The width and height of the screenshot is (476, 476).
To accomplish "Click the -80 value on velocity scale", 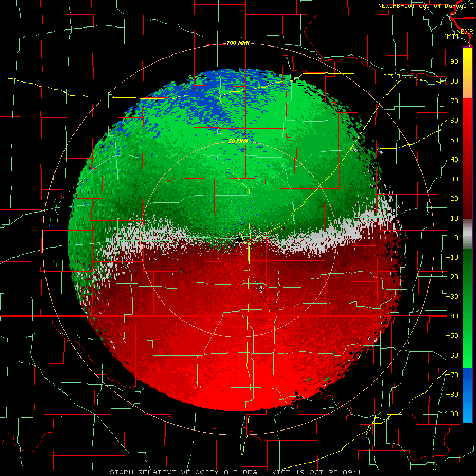I will coord(452,395).
